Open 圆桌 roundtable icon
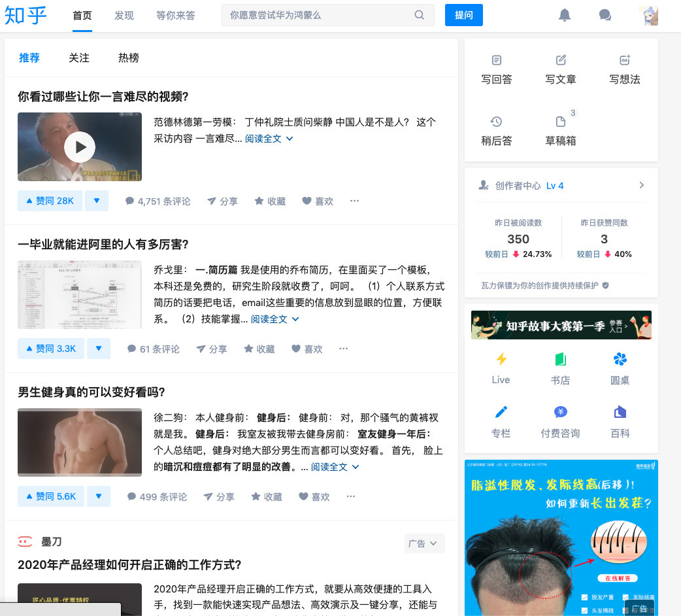 point(620,359)
